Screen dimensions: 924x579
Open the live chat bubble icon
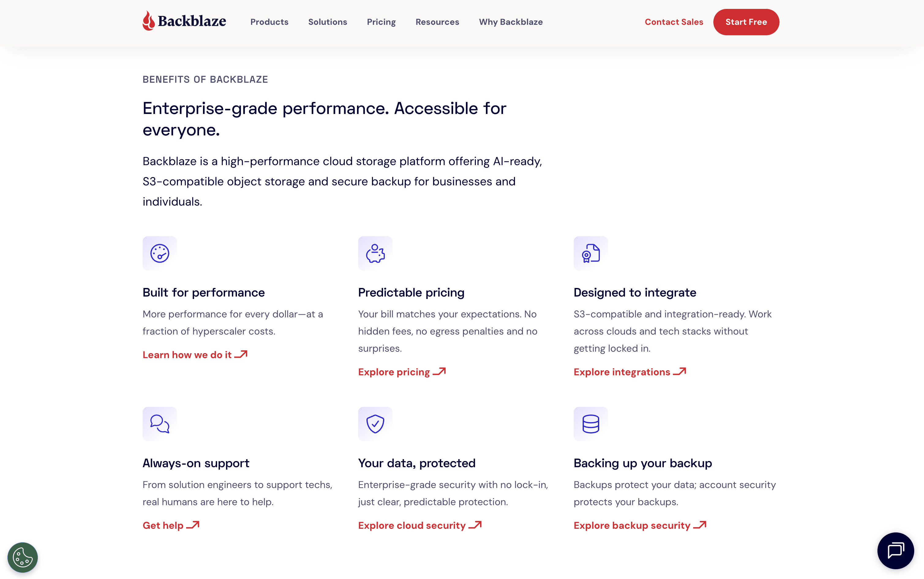pyautogui.click(x=895, y=551)
